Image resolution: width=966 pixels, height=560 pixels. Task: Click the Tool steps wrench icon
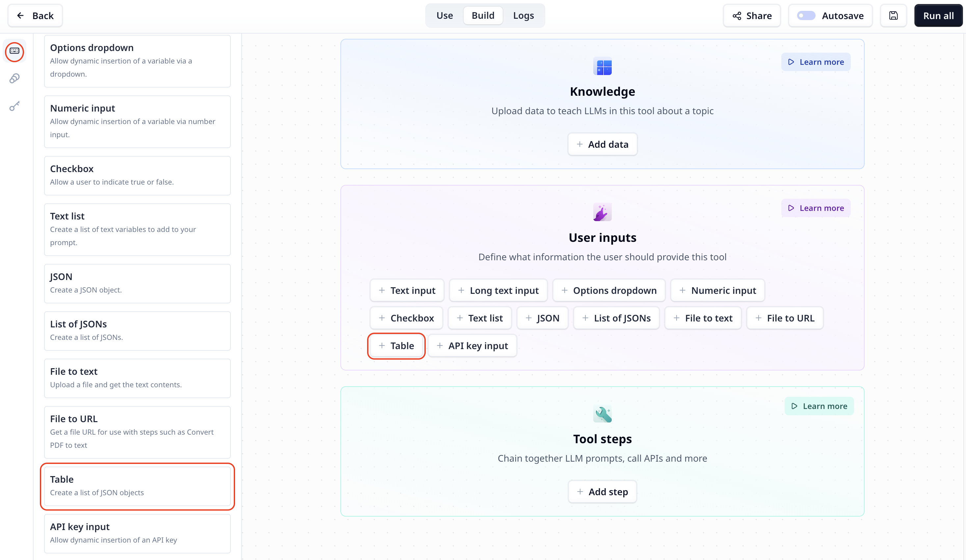603,415
